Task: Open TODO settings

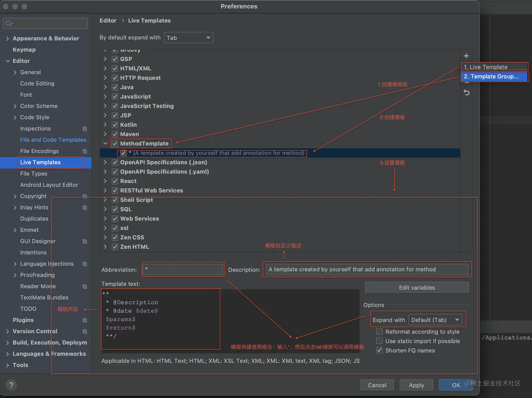Action: point(28,309)
